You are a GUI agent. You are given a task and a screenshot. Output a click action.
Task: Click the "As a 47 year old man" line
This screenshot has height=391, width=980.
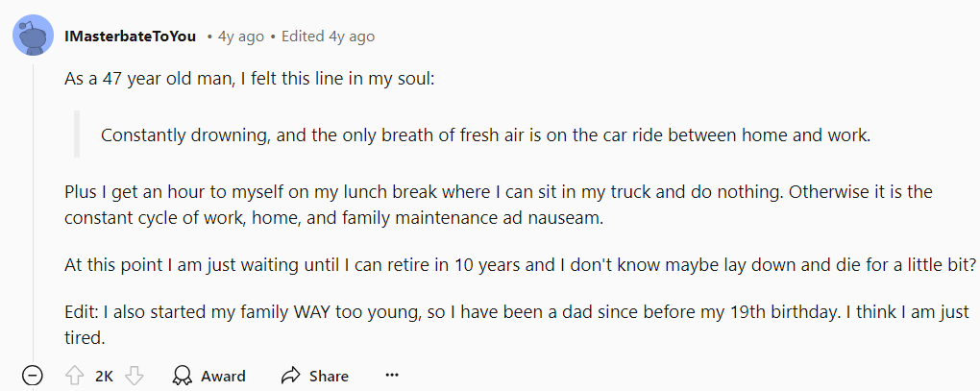click(249, 80)
